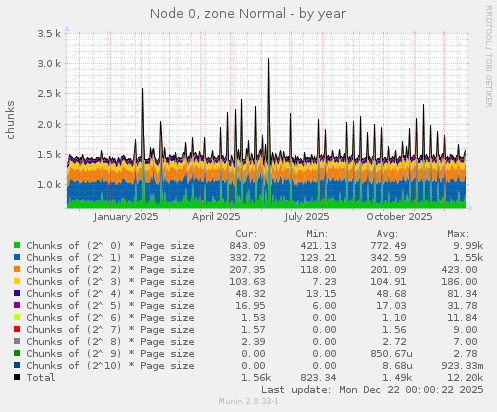Click the 'Chunks of (2^ 0) * Page size' label
This screenshot has height=412, width=497.
coord(110,246)
